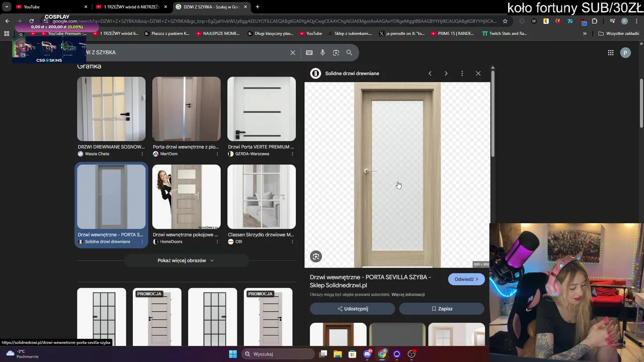Open Drzwi Porta VERTE PREMIUM thumbnail
Image resolution: width=644 pixels, height=362 pixels.
(x=262, y=109)
